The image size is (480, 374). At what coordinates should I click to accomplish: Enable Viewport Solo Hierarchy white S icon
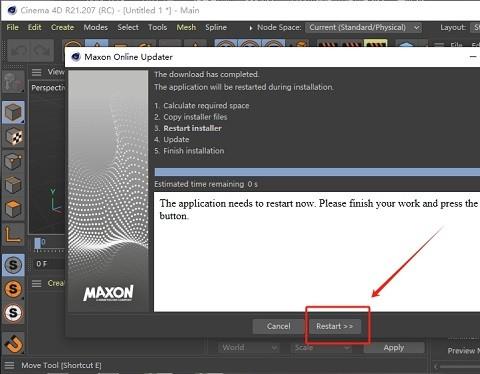pos(13,313)
